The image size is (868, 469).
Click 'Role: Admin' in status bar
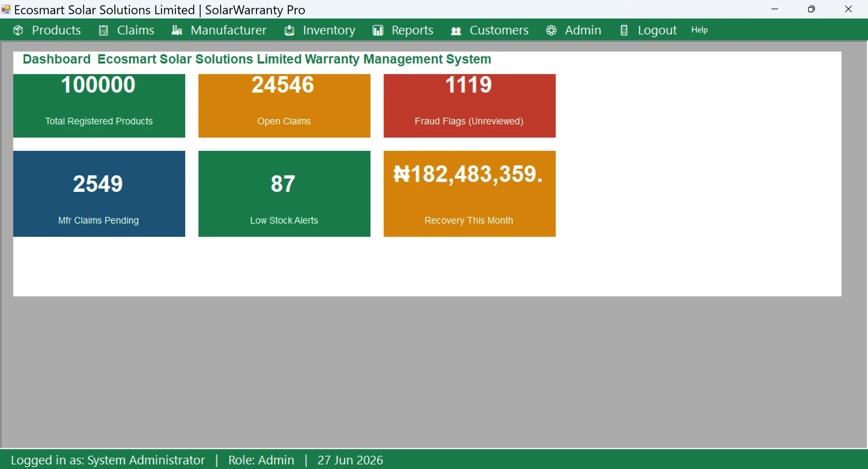(261, 460)
